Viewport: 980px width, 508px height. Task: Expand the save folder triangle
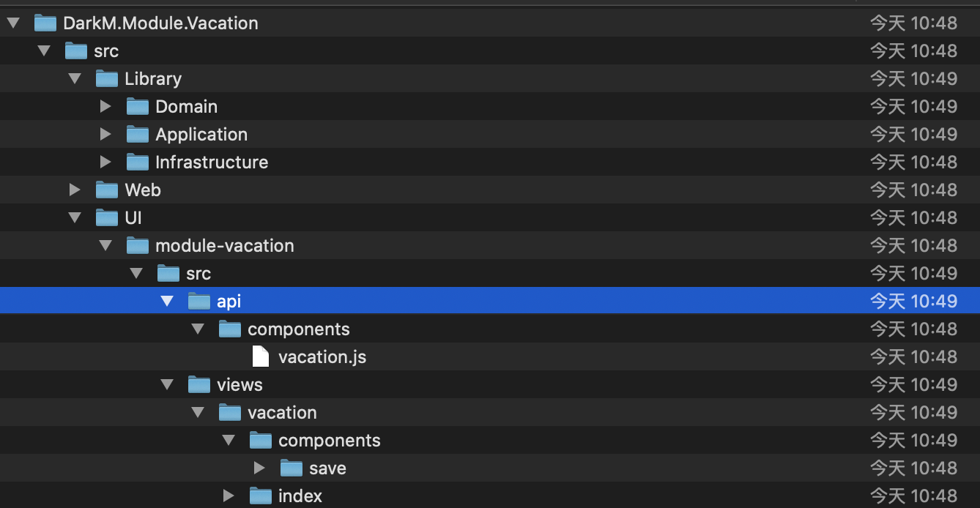[x=259, y=468]
